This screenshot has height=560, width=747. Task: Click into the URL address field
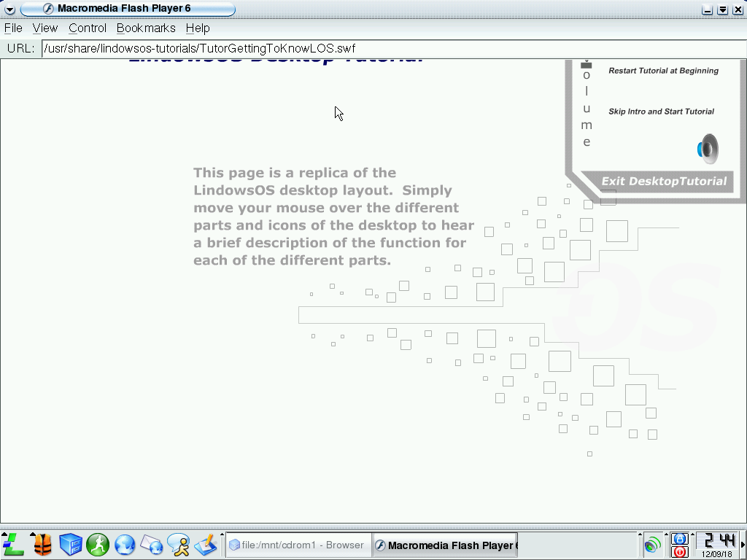[x=394, y=49]
